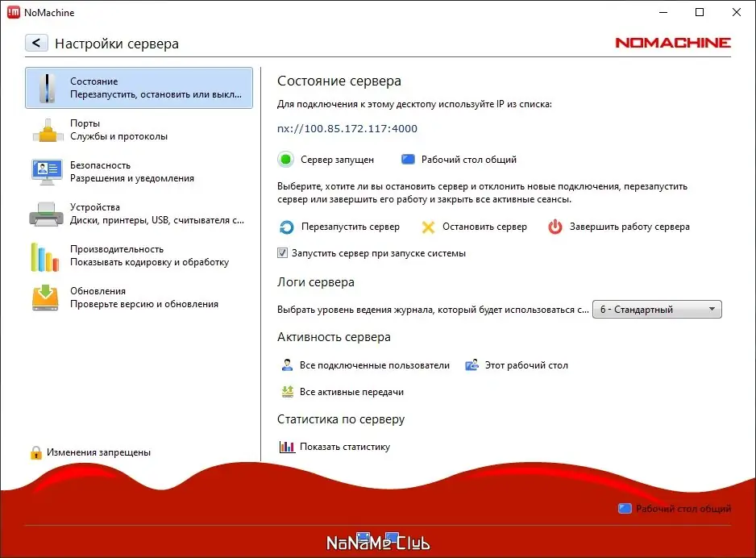The width and height of the screenshot is (756, 558).
Task: Click Завершить работу сервера
Action: [x=629, y=227]
